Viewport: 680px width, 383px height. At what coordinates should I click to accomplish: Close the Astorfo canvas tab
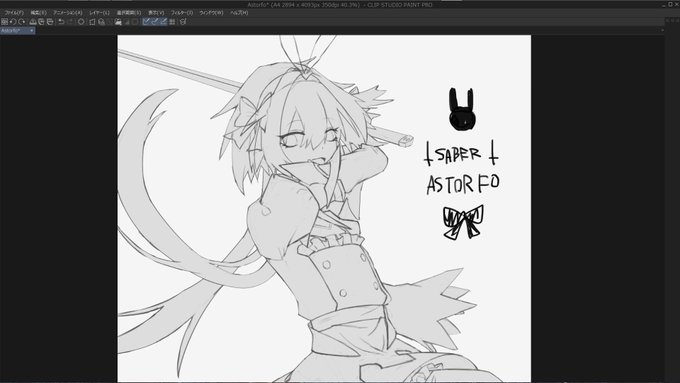point(32,30)
